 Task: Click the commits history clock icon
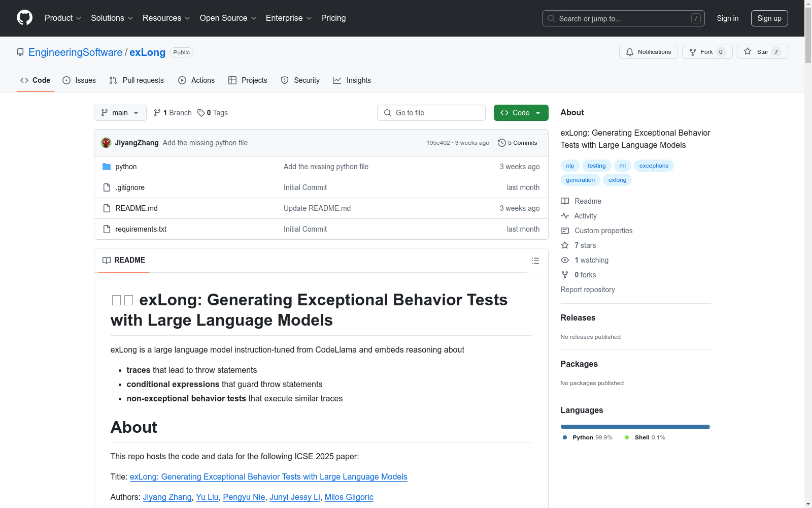(502, 143)
